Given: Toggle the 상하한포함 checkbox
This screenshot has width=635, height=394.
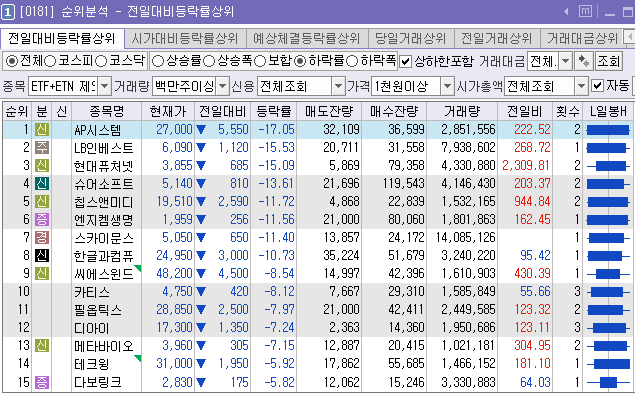Looking at the screenshot, I should [x=405, y=62].
